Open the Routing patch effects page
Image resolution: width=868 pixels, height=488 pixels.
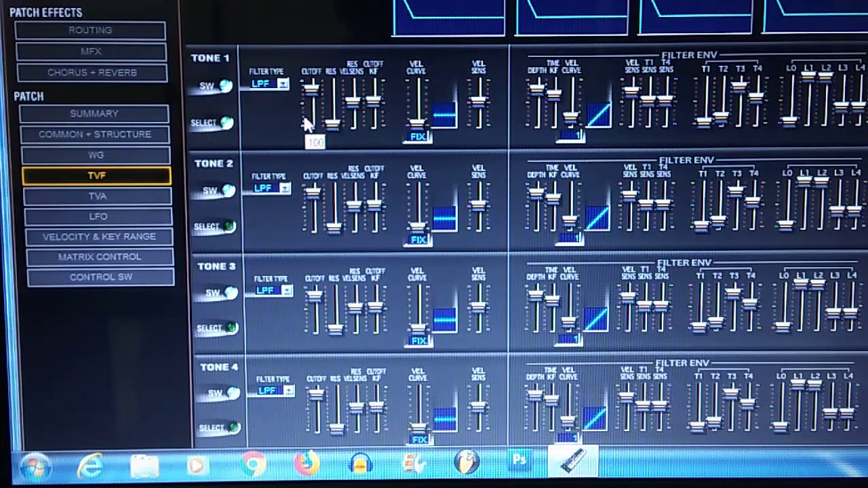[x=90, y=30]
